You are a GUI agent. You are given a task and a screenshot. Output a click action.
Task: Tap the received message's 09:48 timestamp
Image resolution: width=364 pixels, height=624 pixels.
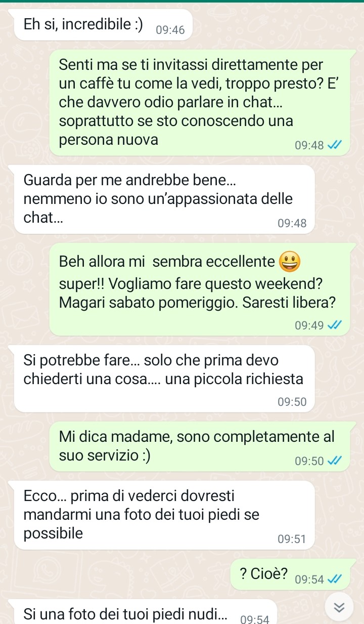point(292,223)
